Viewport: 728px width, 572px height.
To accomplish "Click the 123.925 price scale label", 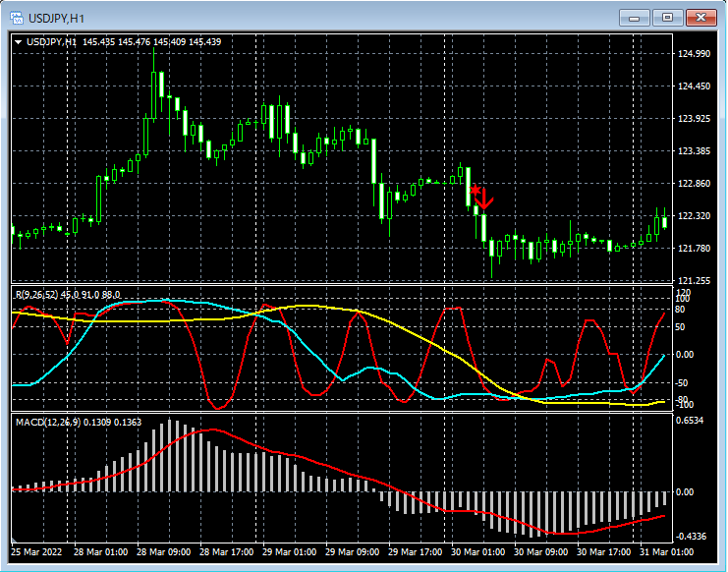I will click(x=695, y=118).
